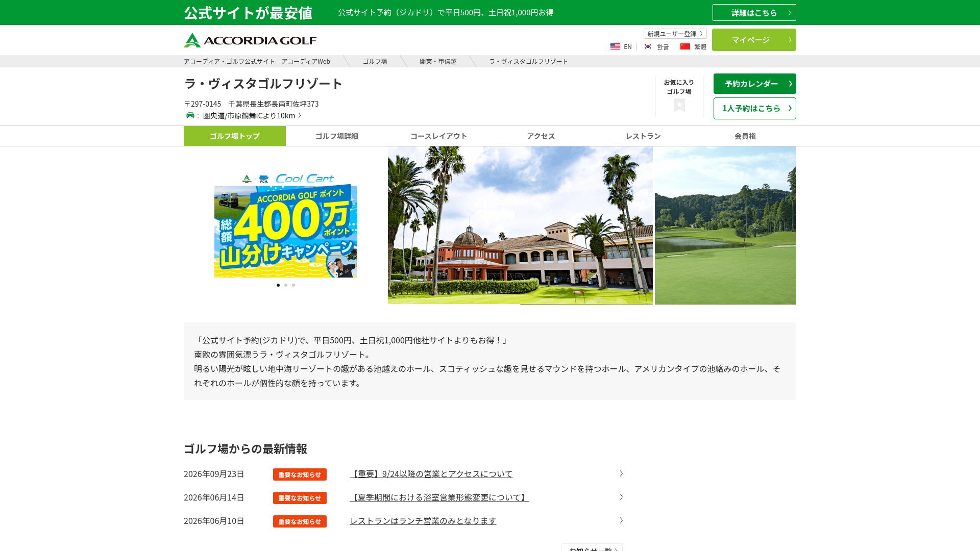Viewport: 980px width, 551px height.
Task: Click EN language link text
Action: tap(628, 47)
